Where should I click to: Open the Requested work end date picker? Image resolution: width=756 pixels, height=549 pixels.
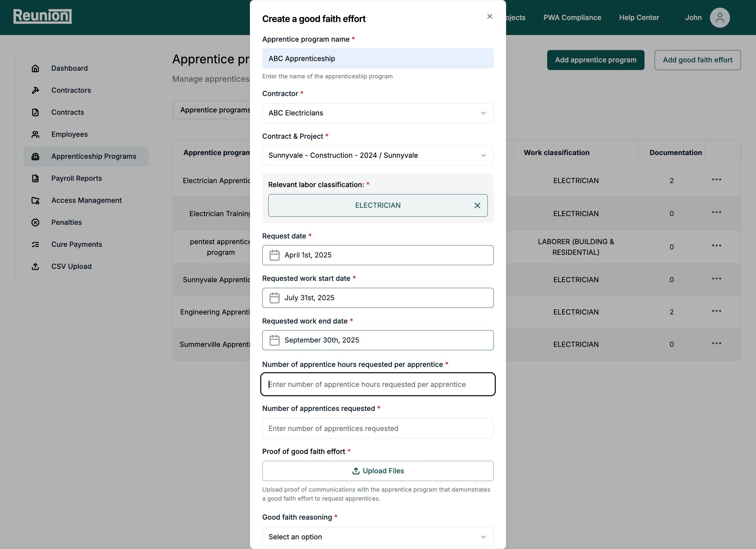378,340
